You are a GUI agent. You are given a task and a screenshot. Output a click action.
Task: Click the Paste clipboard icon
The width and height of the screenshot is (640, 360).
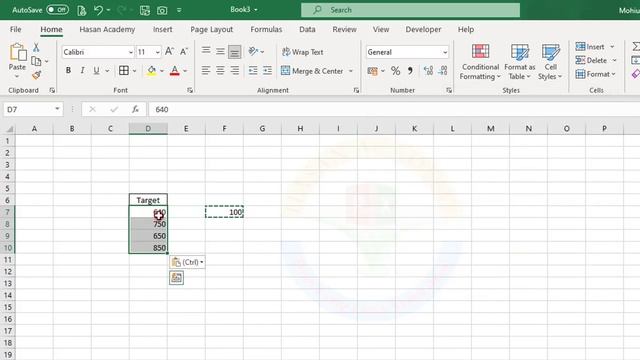[x=17, y=52]
